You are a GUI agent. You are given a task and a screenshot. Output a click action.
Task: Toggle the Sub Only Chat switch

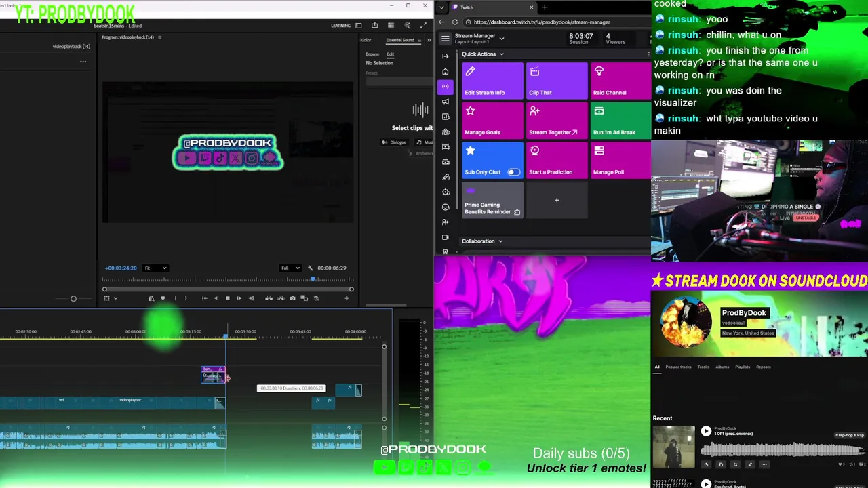click(x=514, y=172)
